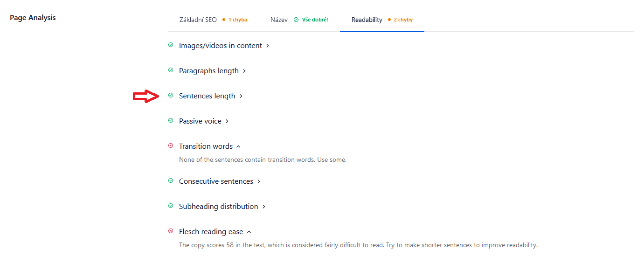Image resolution: width=644 pixels, height=277 pixels.
Task: Collapse the Transition words section chevron
Action: 238,146
